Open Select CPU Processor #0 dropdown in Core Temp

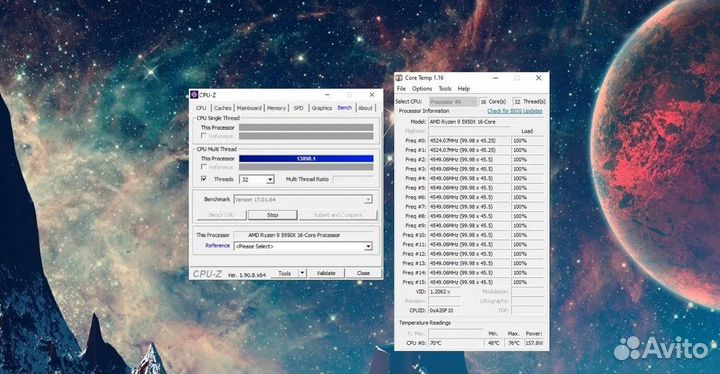point(453,102)
